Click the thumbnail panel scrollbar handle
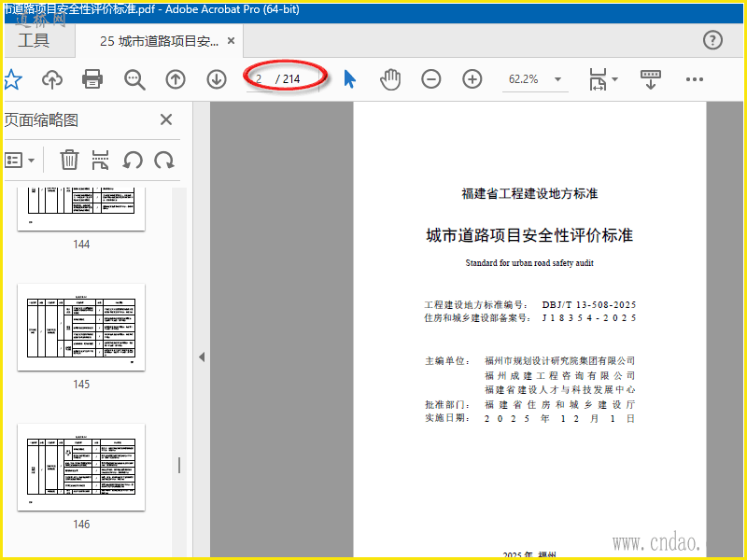The width and height of the screenshot is (747, 560). [179, 465]
